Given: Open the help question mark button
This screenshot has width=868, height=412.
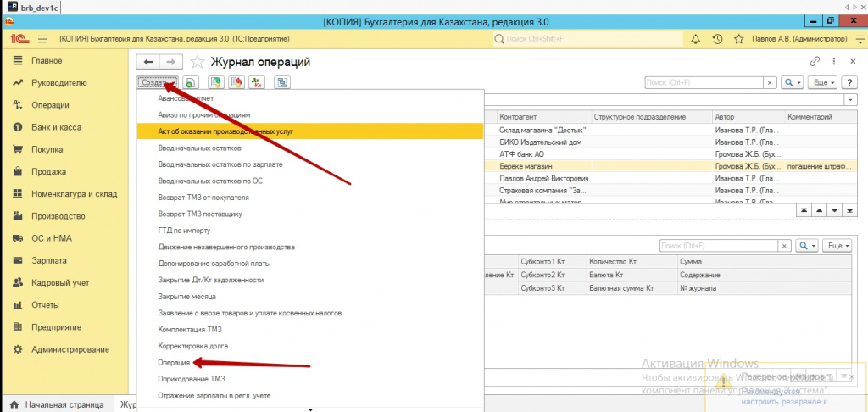Looking at the screenshot, I should (x=849, y=82).
